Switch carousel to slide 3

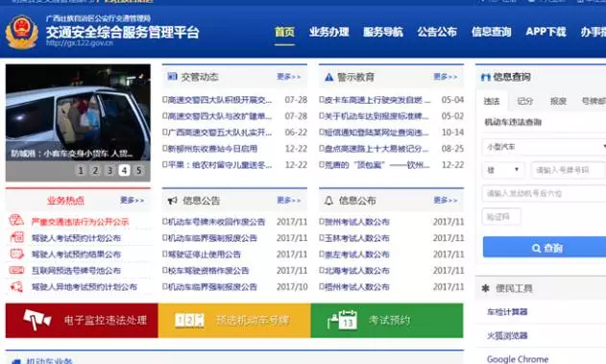tap(109, 170)
